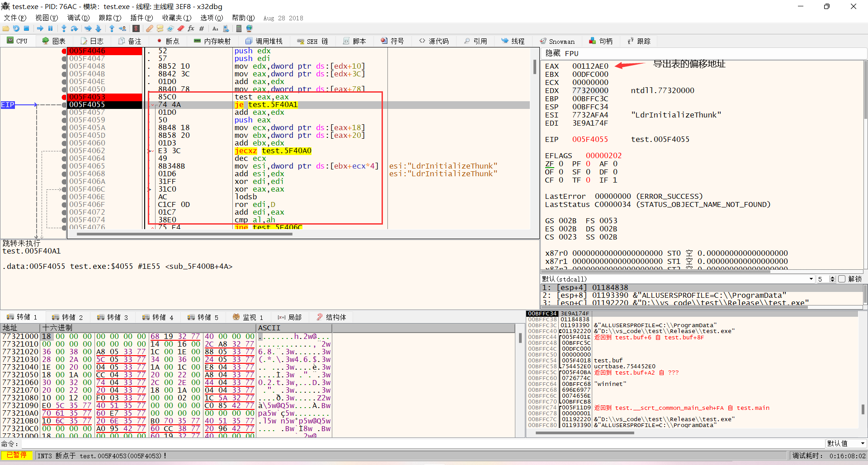Click the Trace over toolbar icon
The width and height of the screenshot is (868, 465).
[98, 28]
